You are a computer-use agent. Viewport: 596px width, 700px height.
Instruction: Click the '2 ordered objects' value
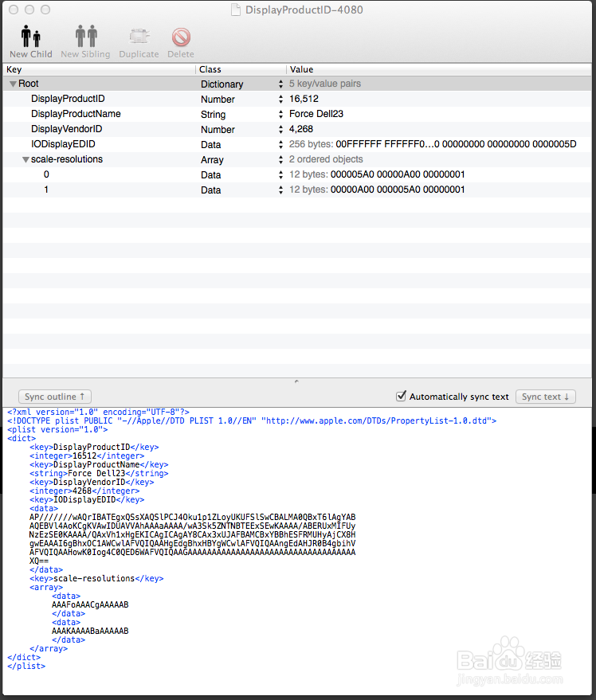(x=326, y=159)
